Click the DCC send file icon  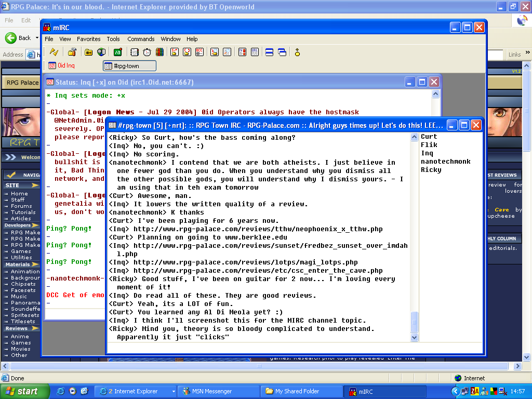click(x=175, y=52)
